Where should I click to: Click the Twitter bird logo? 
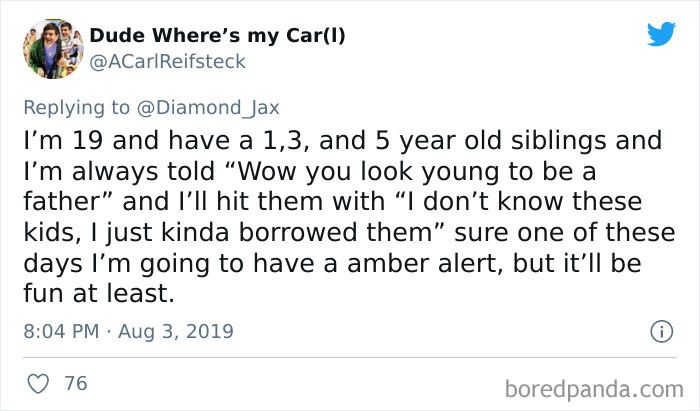(662, 33)
